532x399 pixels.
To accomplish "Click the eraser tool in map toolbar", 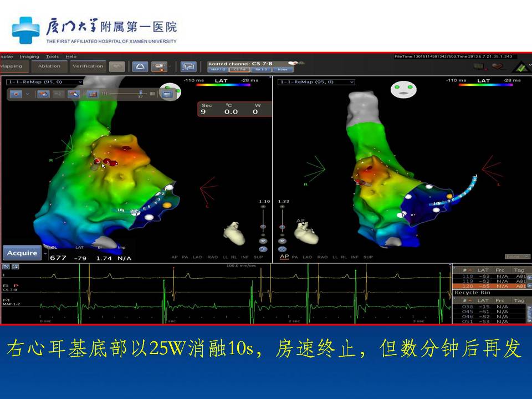I will coord(73,94).
